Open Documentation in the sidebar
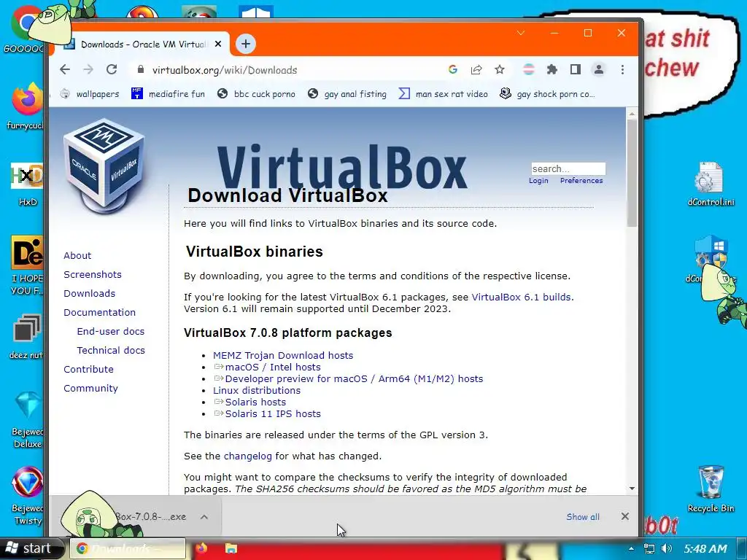The width and height of the screenshot is (747, 560). (99, 312)
